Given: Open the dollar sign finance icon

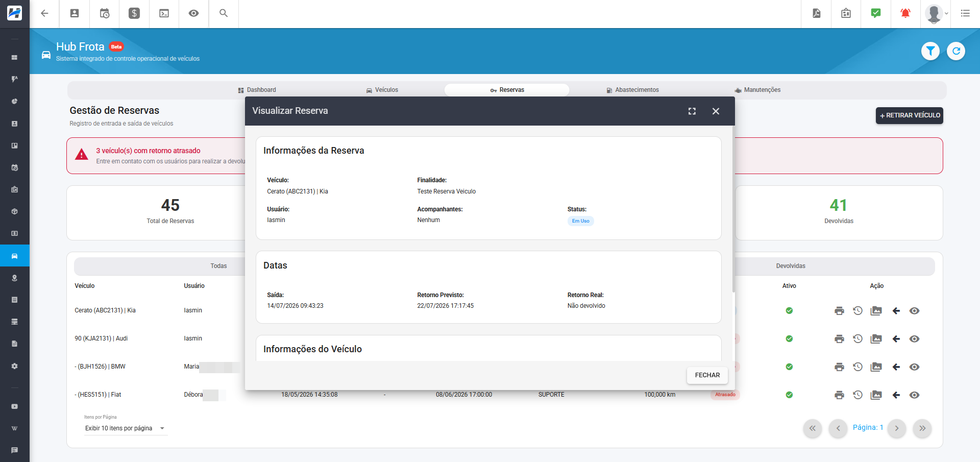Looking at the screenshot, I should (134, 13).
